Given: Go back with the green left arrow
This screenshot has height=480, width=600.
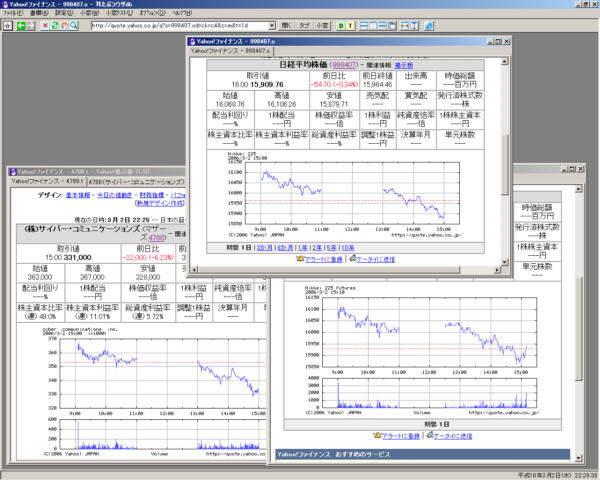Looking at the screenshot, I should click(x=21, y=26).
